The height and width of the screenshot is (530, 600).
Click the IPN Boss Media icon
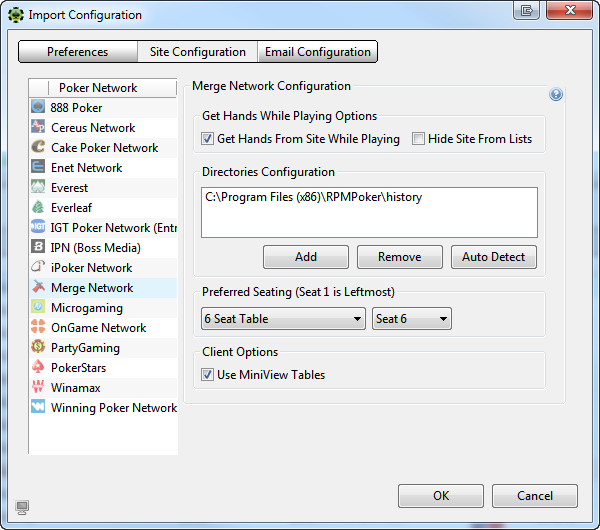coord(38,247)
